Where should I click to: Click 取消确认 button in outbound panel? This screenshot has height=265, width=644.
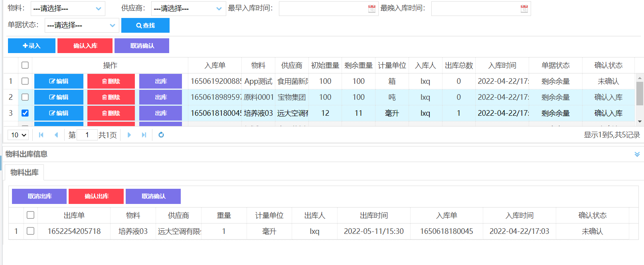153,196
